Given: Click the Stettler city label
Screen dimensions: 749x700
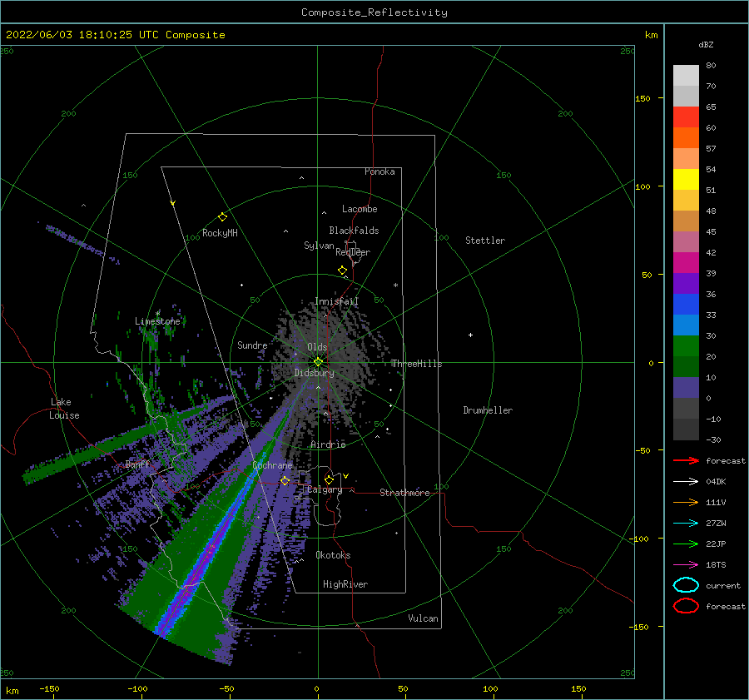Looking at the screenshot, I should pos(485,241).
